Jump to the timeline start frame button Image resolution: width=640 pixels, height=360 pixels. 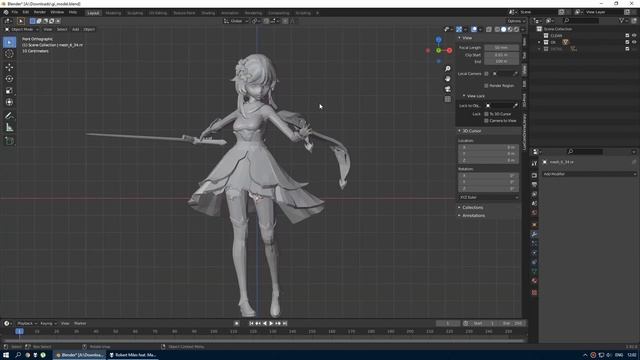click(251, 323)
